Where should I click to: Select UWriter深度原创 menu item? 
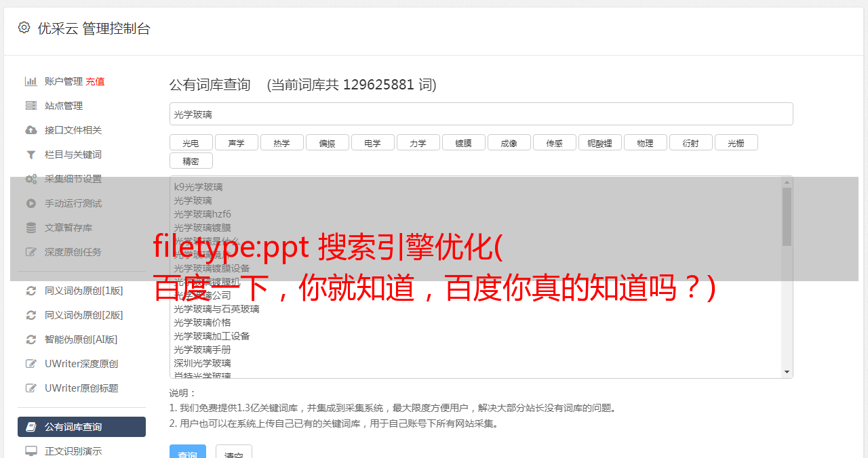coord(81,364)
